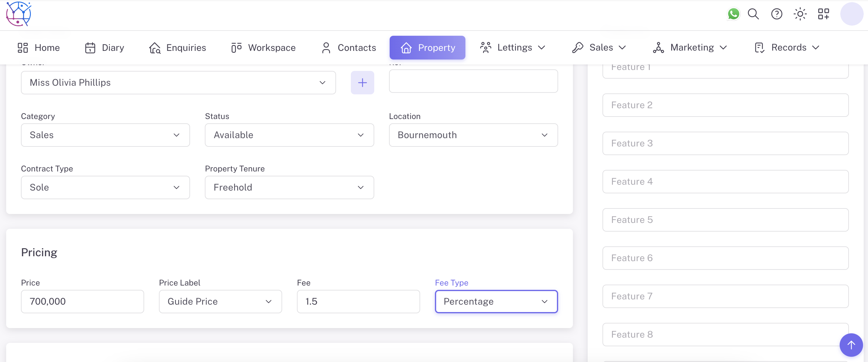
Task: Click the search magnifier icon
Action: (x=753, y=14)
